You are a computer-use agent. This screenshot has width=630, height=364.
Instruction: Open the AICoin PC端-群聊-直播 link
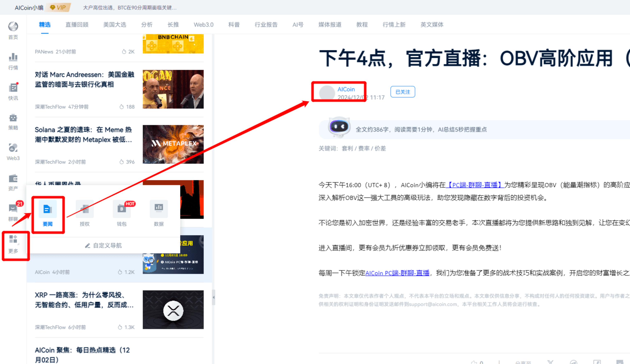click(x=398, y=273)
